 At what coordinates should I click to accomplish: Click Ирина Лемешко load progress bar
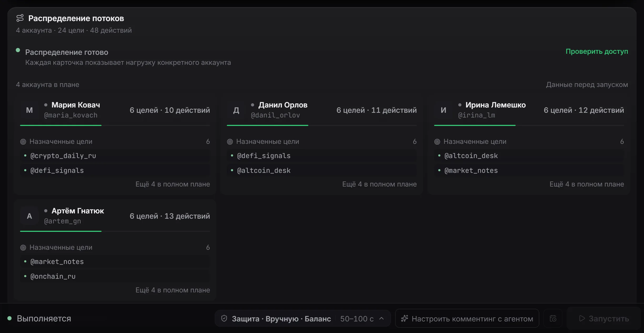click(529, 125)
